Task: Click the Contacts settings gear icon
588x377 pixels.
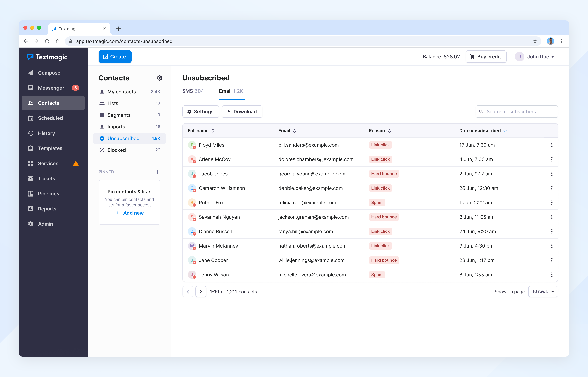Action: click(160, 78)
